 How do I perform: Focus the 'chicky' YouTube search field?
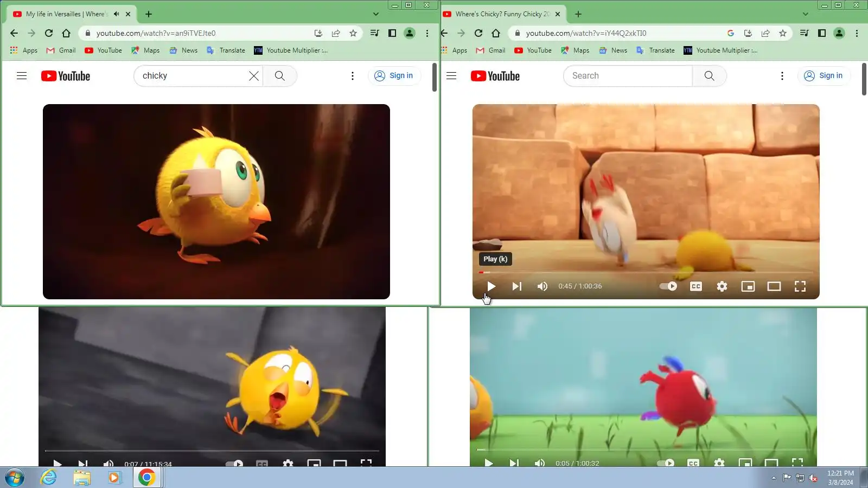click(193, 76)
